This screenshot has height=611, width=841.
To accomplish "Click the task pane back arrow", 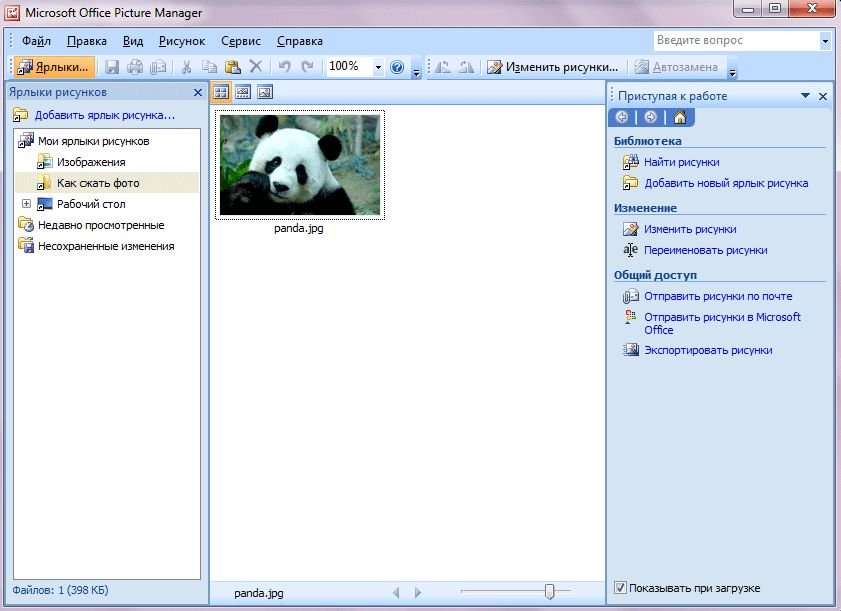I will [621, 117].
